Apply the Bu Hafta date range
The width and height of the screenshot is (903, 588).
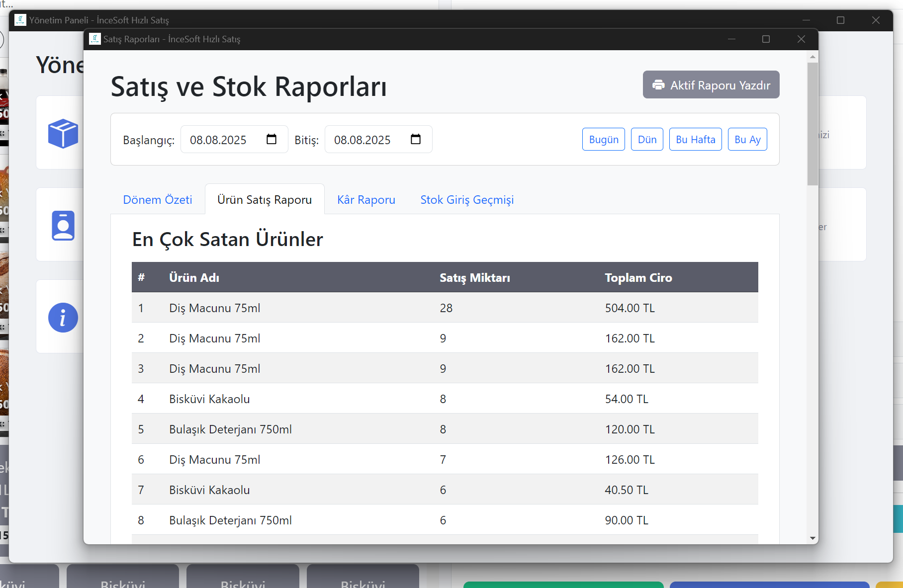[695, 139]
